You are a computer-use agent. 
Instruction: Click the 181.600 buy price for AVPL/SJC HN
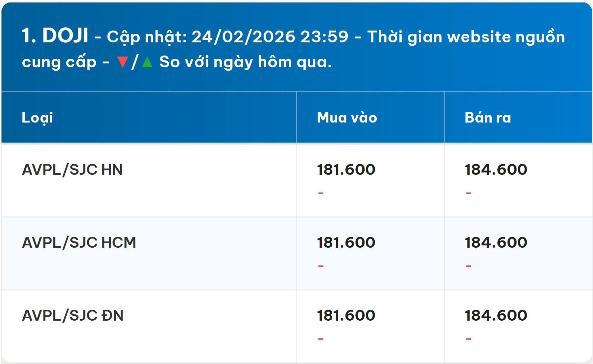(x=346, y=170)
